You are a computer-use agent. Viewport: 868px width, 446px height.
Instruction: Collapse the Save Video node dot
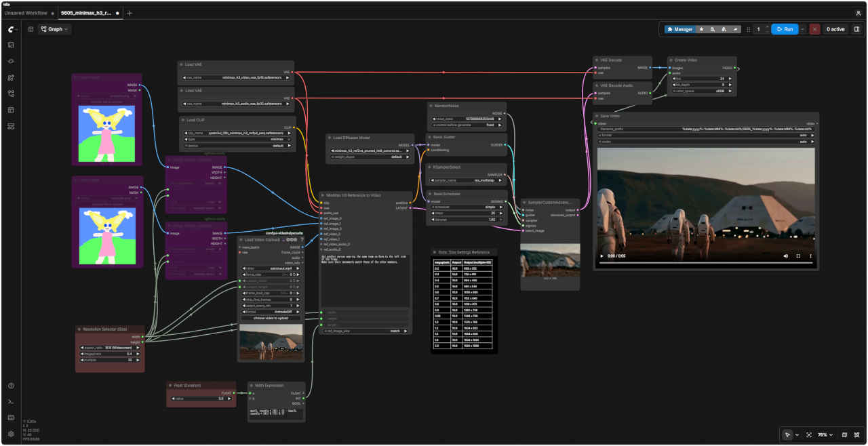[x=597, y=116]
